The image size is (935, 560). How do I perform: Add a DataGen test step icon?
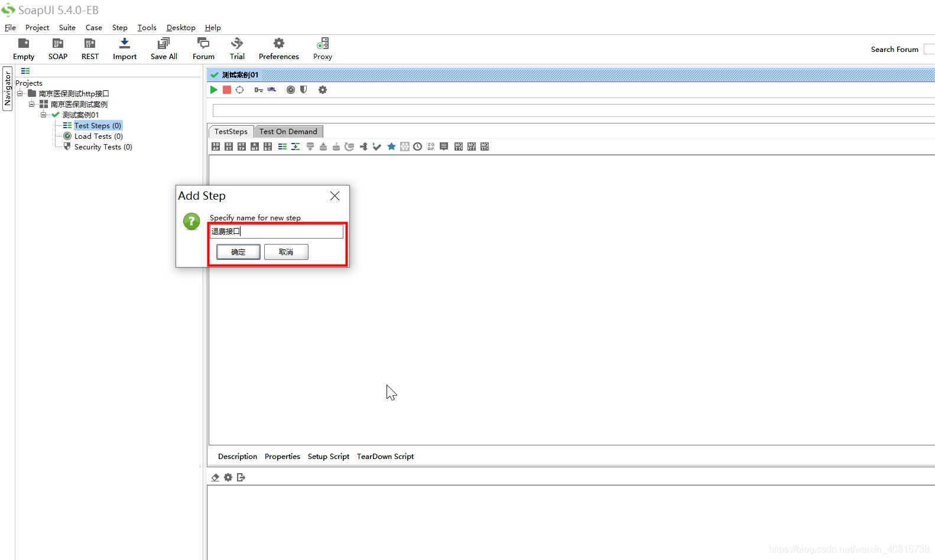[336, 146]
